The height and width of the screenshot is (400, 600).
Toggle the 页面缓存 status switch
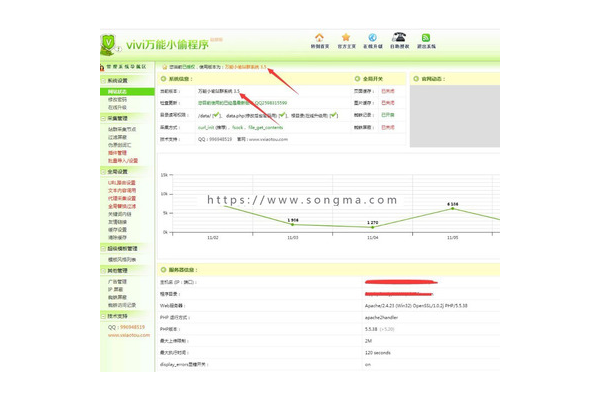pos(388,90)
